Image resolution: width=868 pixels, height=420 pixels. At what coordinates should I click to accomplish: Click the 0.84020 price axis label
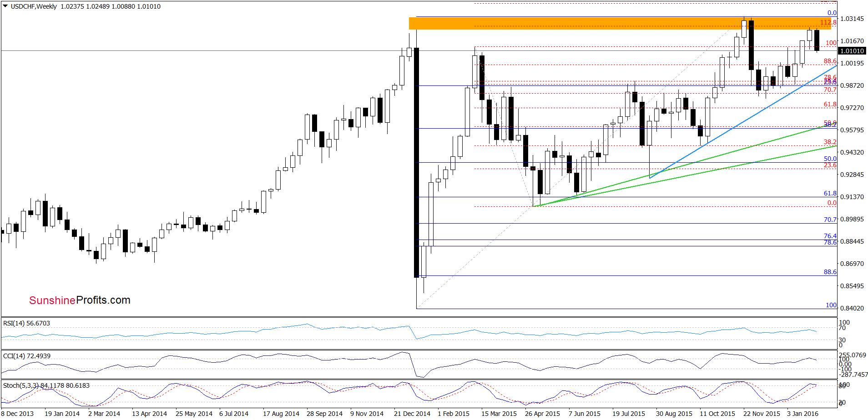click(x=852, y=308)
